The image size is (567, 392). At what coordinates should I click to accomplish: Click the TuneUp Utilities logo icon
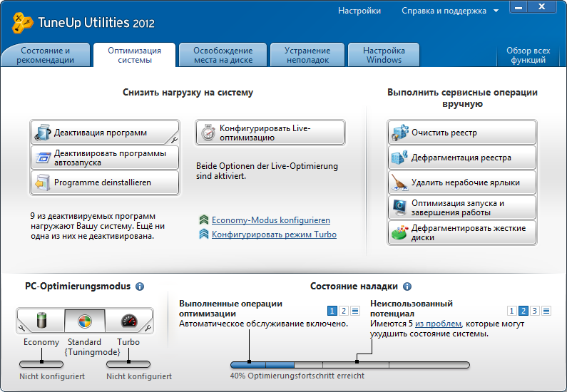point(22,23)
